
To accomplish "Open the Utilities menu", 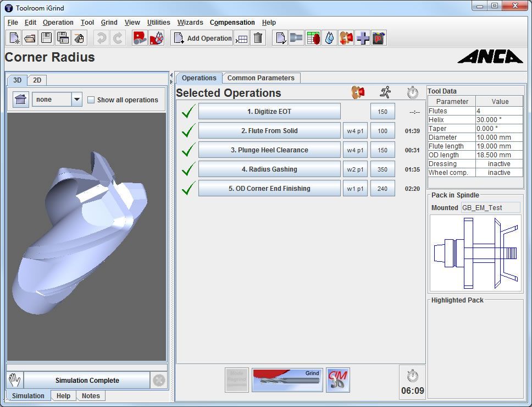I will coord(158,23).
